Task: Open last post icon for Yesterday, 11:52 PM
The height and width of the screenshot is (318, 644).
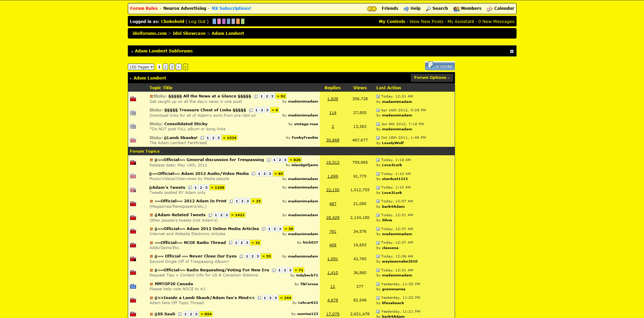Action: pos(378,284)
